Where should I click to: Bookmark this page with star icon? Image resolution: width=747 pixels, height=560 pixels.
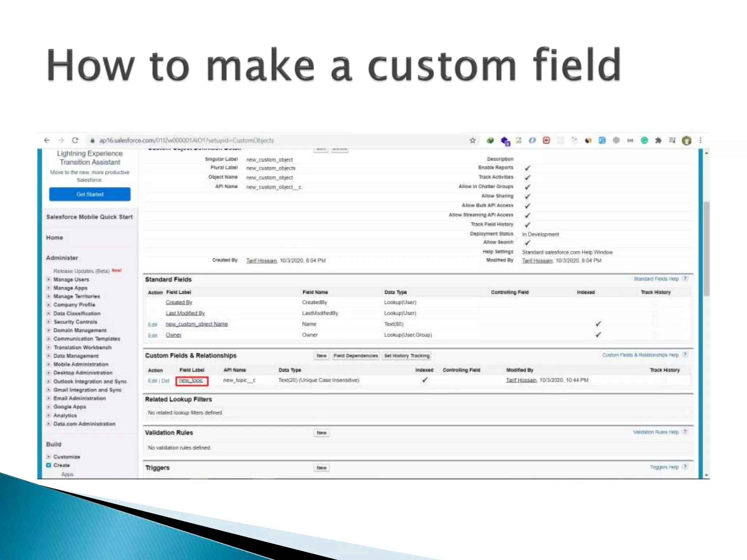473,140
